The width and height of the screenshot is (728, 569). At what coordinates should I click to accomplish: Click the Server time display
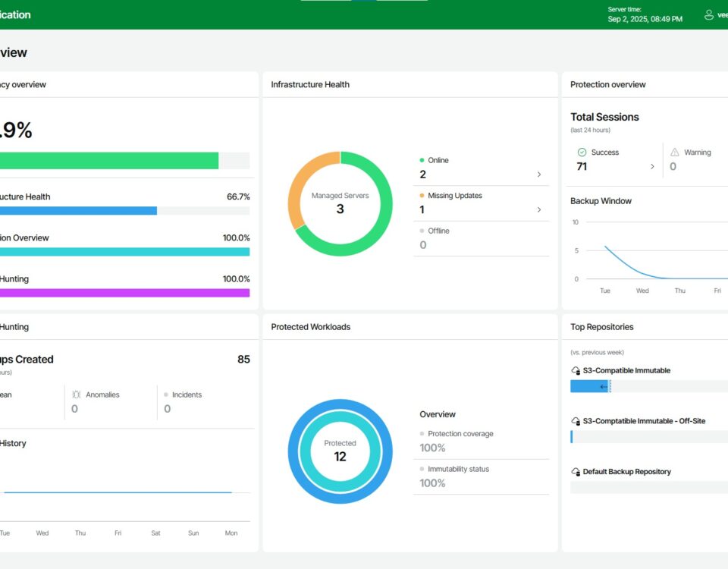point(645,14)
